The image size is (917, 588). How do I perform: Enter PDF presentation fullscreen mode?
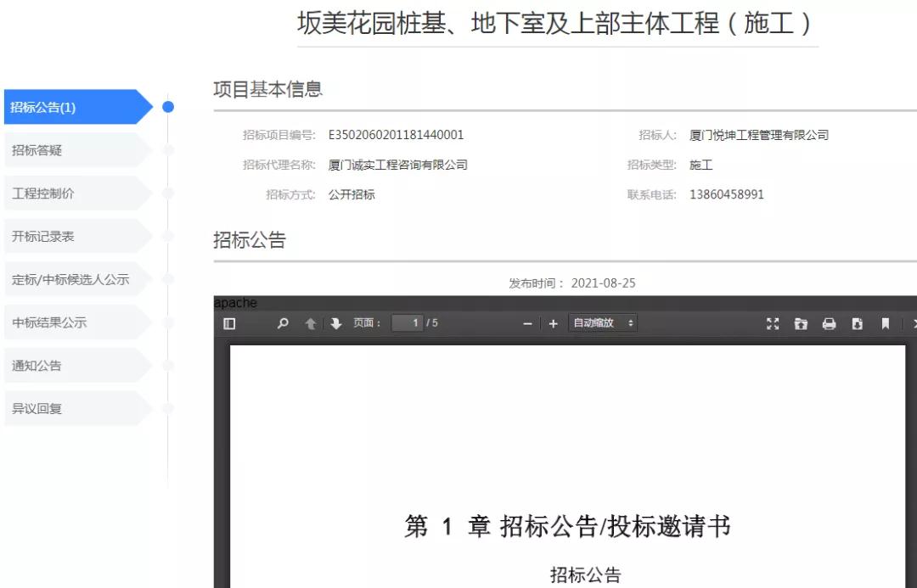point(773,323)
